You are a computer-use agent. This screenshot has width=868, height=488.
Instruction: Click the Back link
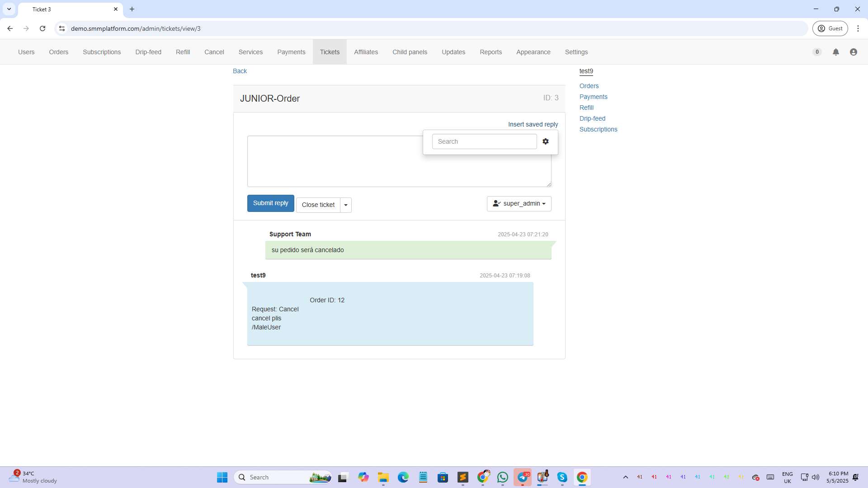[x=240, y=71]
